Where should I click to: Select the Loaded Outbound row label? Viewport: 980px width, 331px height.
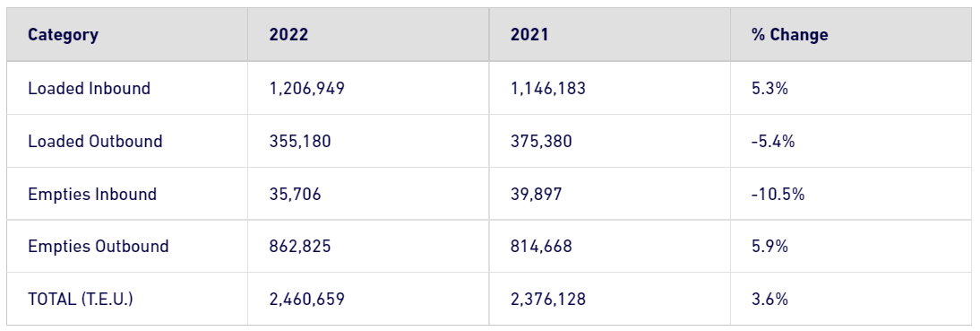(95, 141)
